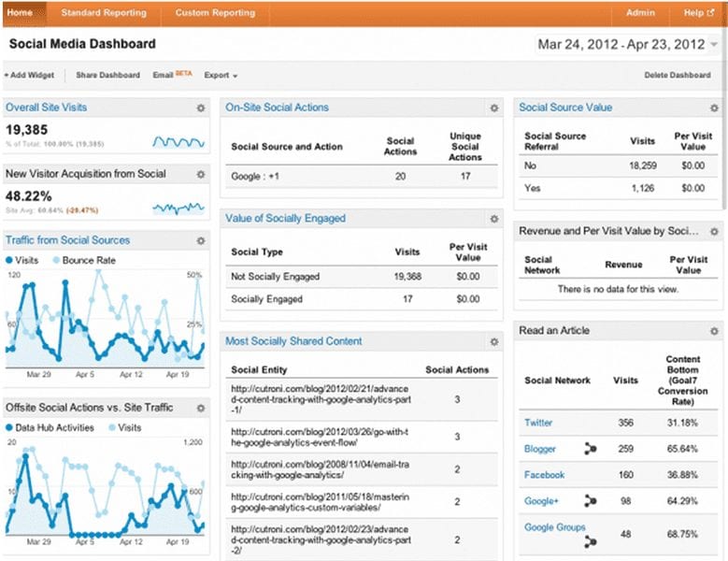Click gear icon for Value of Socially Engaged
This screenshot has width=728, height=561.
pyautogui.click(x=494, y=219)
